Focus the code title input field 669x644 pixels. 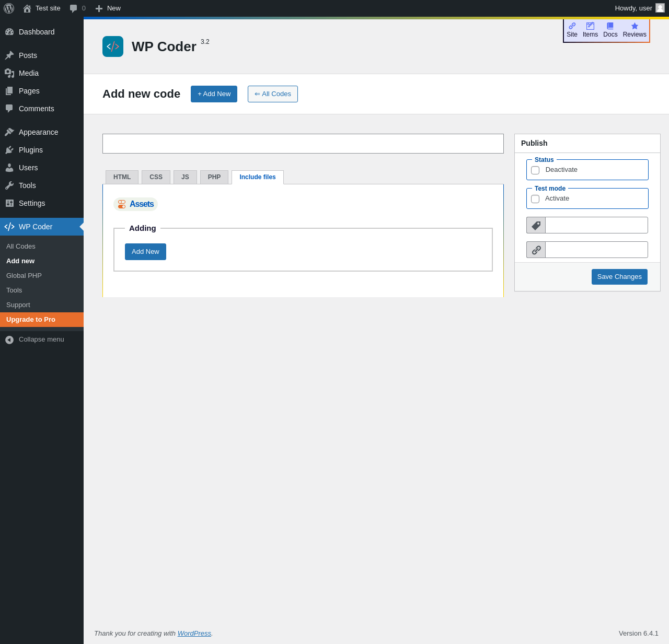(303, 144)
